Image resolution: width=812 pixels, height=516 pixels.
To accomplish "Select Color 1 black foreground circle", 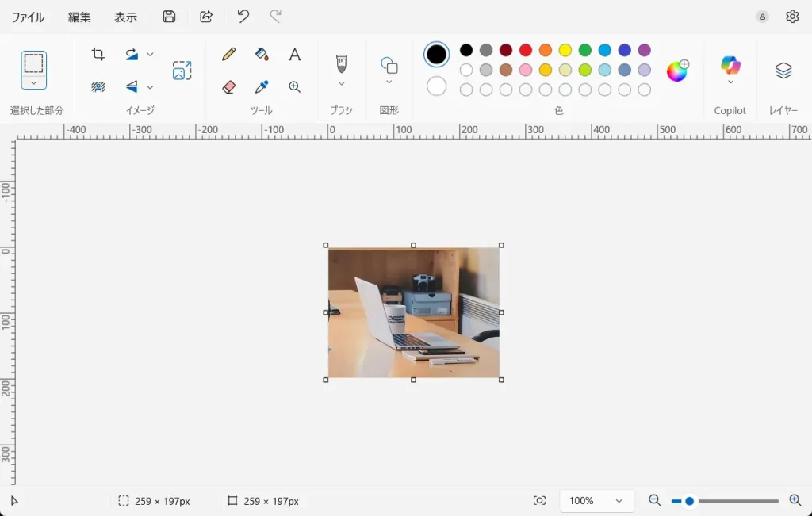I will click(437, 55).
